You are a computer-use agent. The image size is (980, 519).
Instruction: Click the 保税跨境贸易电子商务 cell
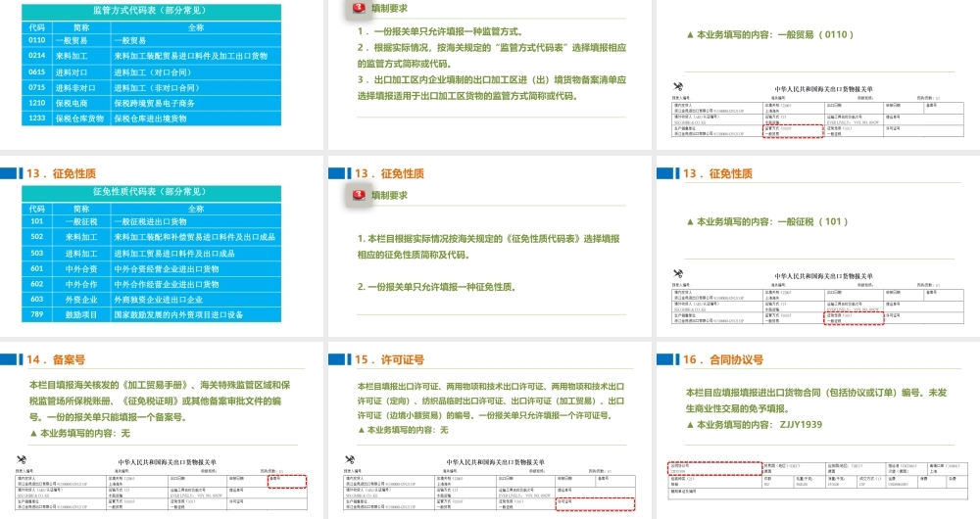[196, 103]
